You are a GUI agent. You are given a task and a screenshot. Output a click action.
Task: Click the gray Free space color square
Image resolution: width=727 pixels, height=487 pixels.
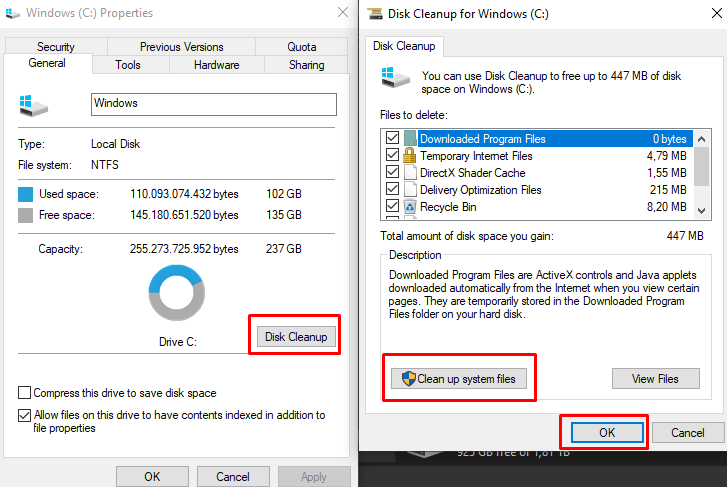tap(26, 215)
